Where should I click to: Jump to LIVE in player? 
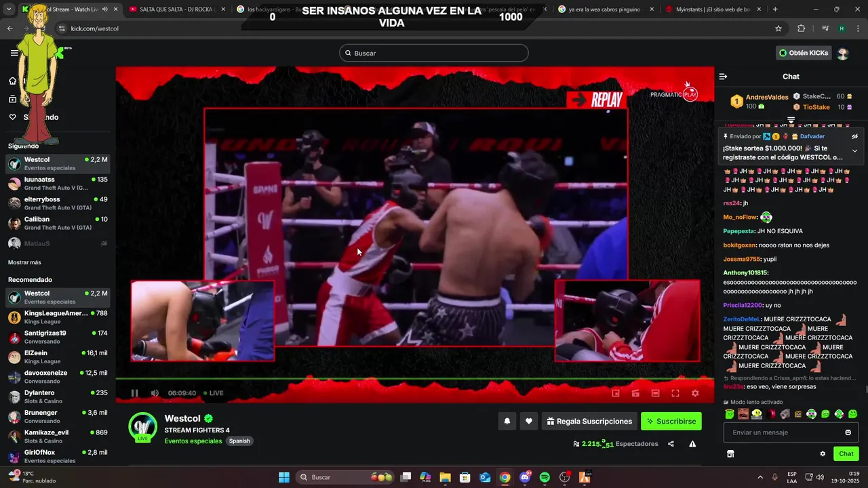coord(213,393)
